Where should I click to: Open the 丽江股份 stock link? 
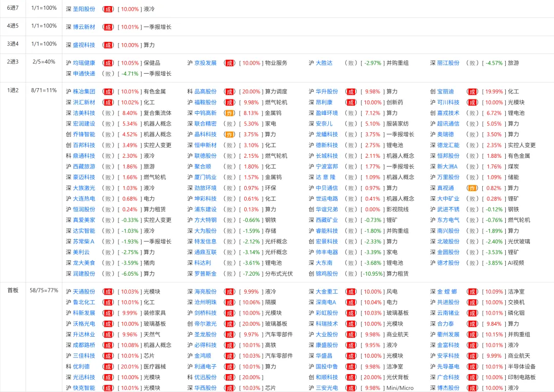(x=448, y=63)
